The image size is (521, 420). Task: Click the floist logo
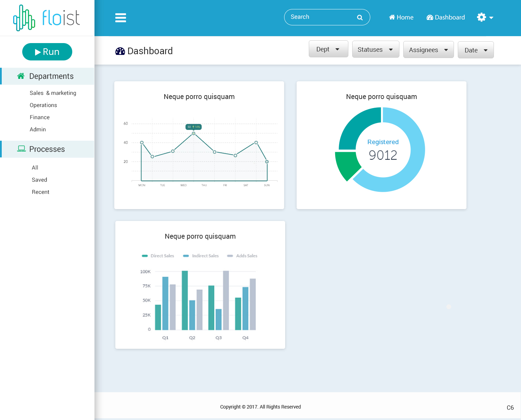pos(47,18)
